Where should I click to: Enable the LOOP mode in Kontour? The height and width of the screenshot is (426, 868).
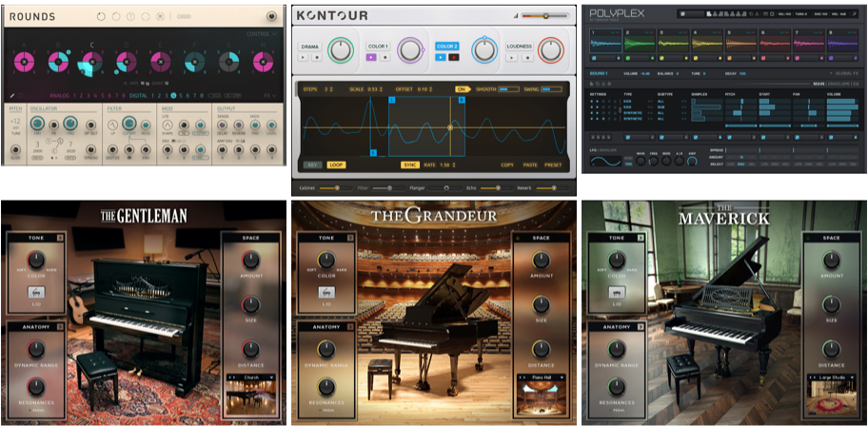coord(336,165)
